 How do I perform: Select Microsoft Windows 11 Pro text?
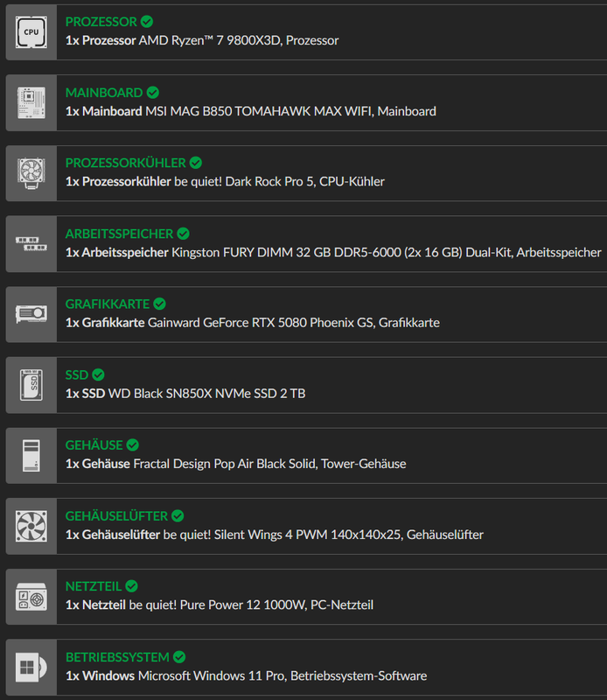[x=212, y=675]
